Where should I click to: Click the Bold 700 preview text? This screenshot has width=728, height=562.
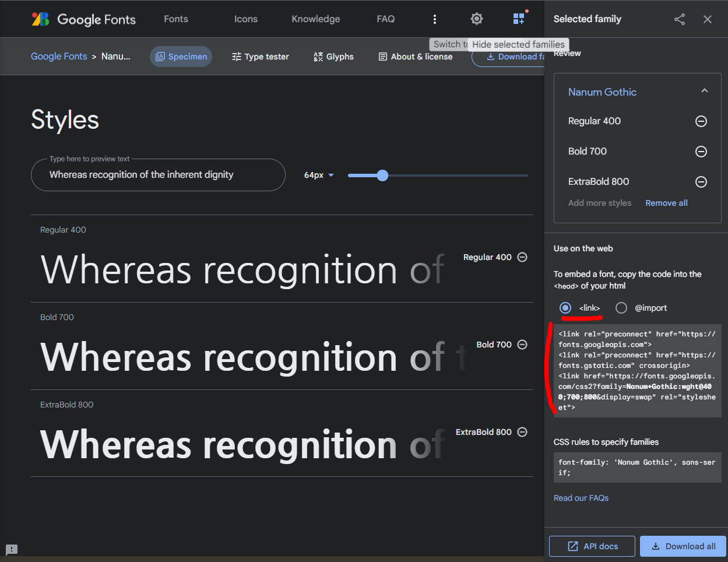pyautogui.click(x=254, y=357)
